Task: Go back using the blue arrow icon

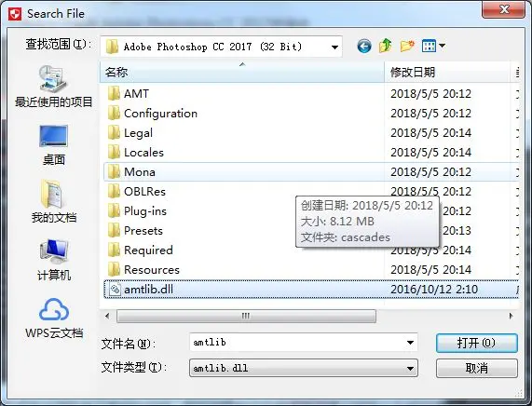Action: (364, 47)
